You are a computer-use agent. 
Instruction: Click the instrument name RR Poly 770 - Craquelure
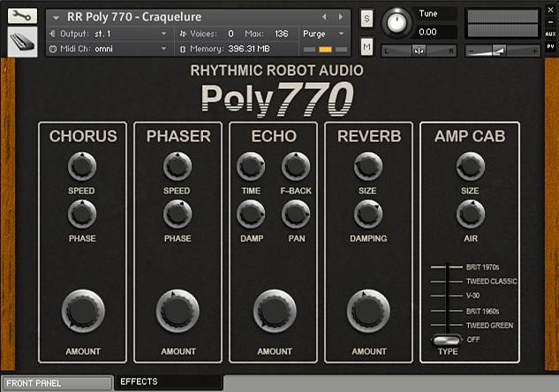coord(134,17)
